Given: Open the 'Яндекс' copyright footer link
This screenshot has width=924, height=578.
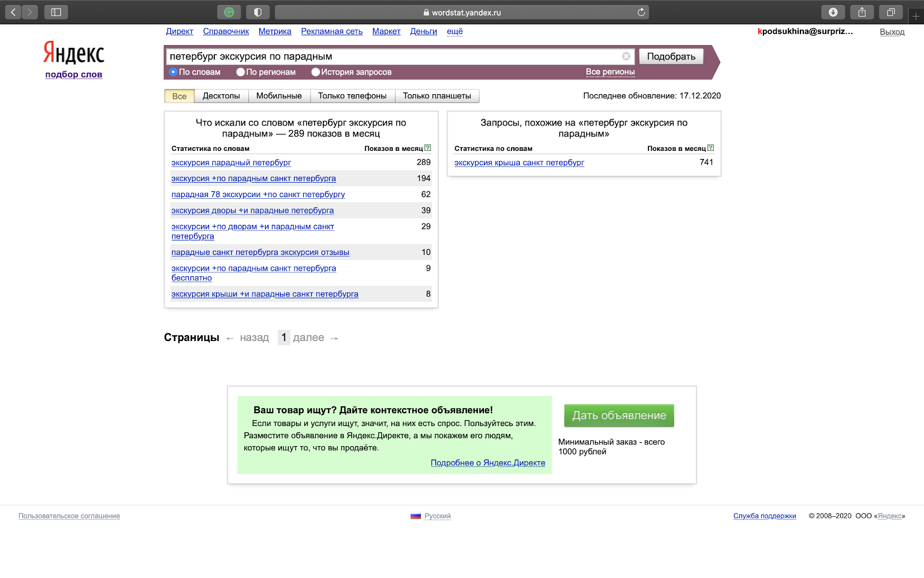Looking at the screenshot, I should [889, 516].
